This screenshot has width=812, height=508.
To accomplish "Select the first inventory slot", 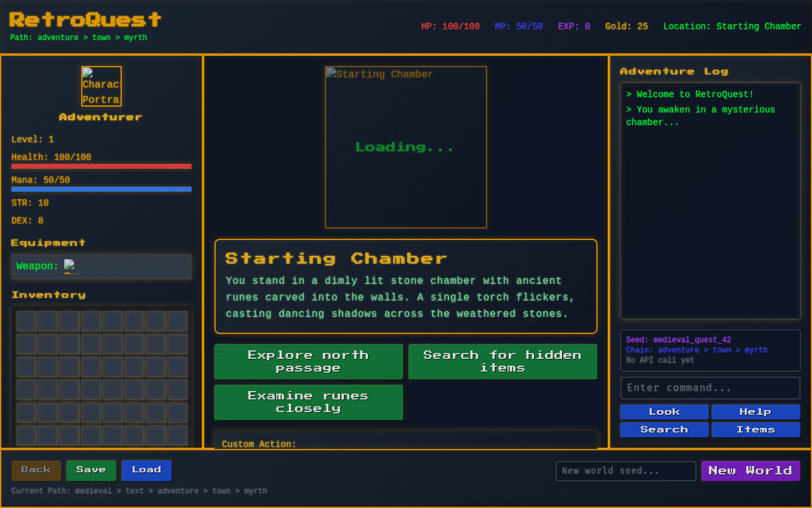I will (26, 321).
